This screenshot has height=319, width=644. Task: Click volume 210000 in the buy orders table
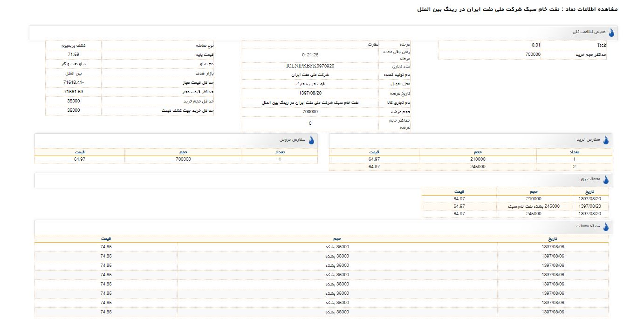tap(478, 159)
